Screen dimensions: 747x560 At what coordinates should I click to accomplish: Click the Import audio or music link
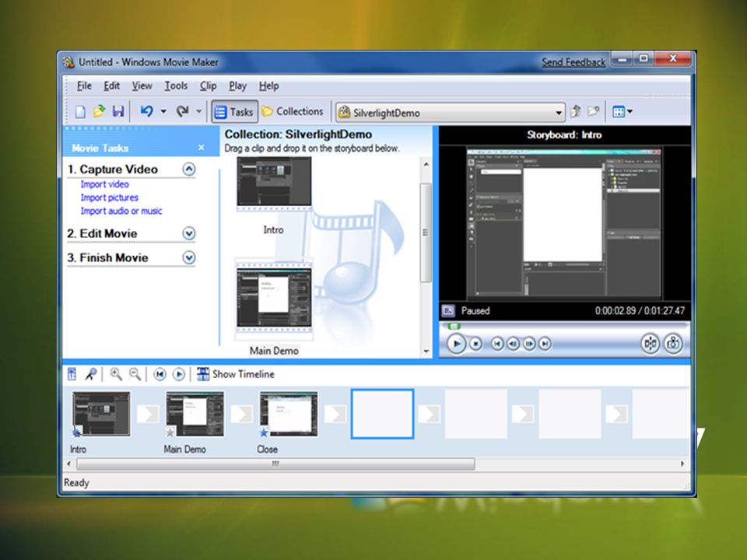(x=121, y=211)
